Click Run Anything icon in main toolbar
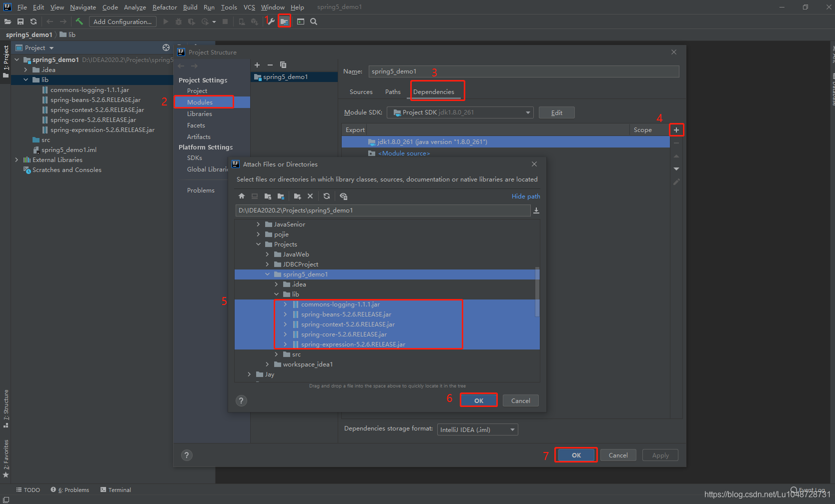Screen dimensions: 835x504 [x=300, y=21]
